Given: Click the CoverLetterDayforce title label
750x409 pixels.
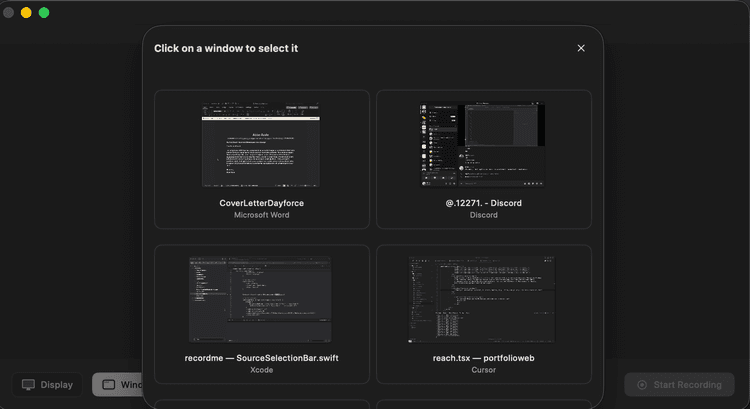Looking at the screenshot, I should point(262,203).
